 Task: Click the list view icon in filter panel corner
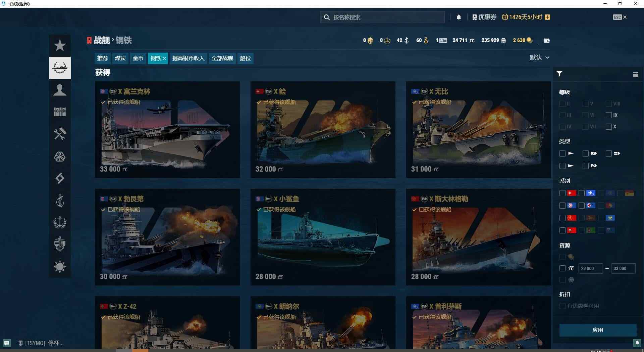point(636,74)
